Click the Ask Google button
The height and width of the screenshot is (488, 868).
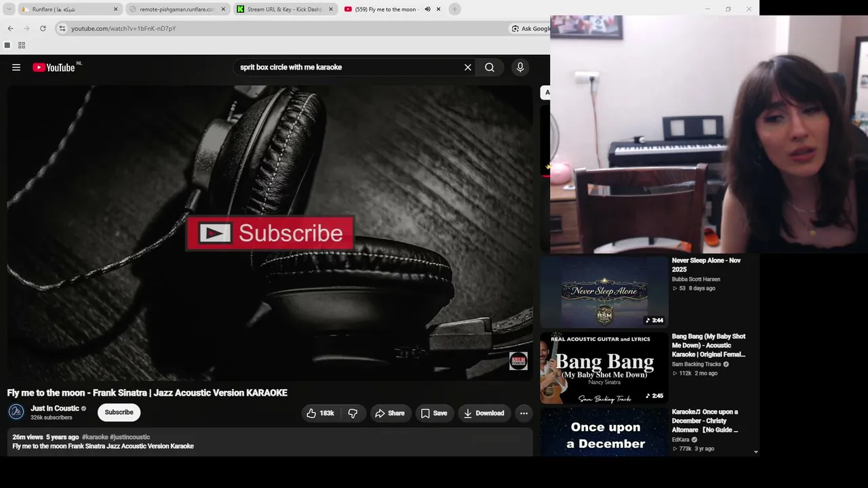pos(531,28)
